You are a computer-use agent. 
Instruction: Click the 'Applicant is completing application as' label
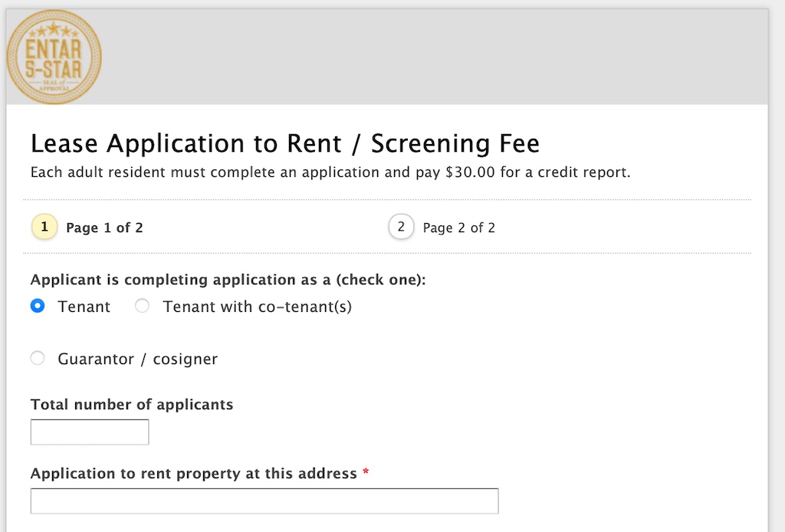[x=228, y=280]
